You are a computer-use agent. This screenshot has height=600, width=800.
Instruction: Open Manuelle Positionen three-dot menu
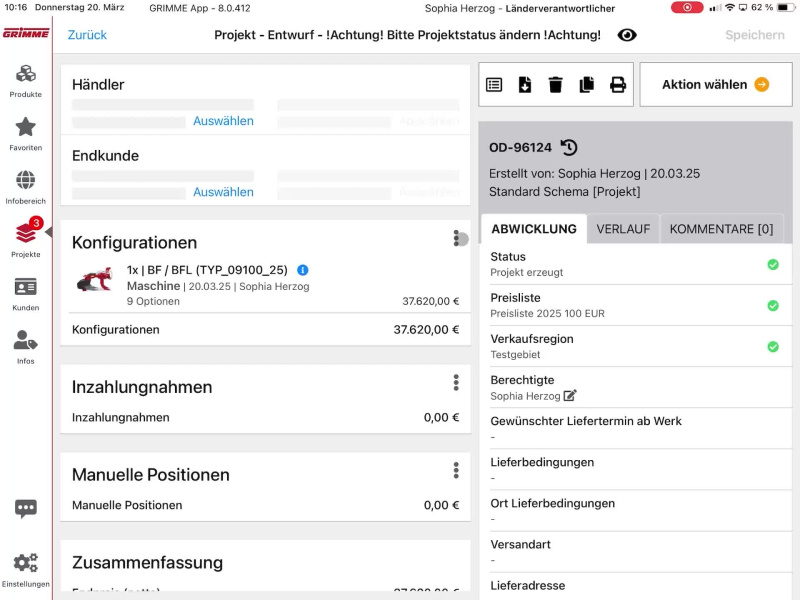pos(456,470)
